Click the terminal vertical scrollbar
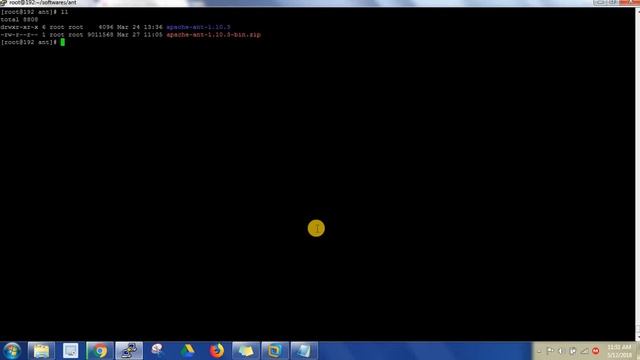This screenshot has width=640, height=360. tap(638, 173)
